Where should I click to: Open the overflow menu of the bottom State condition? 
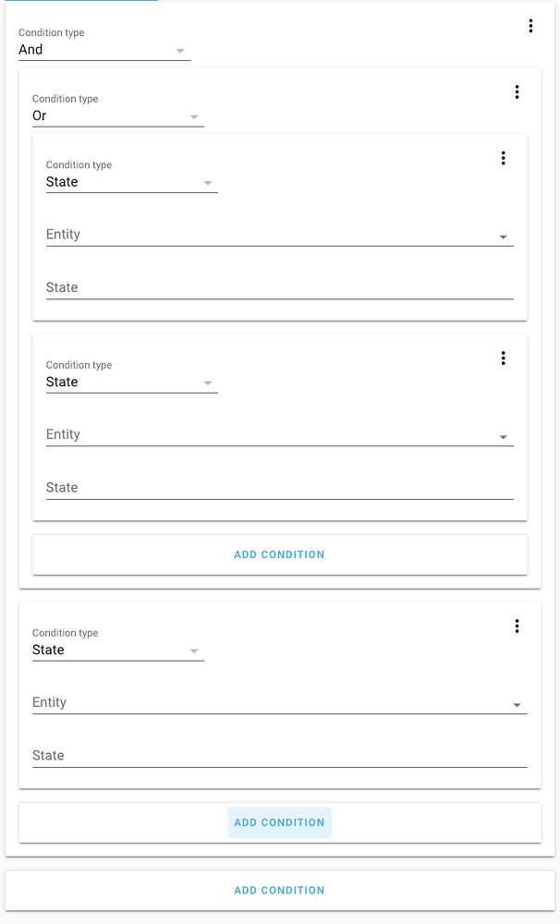517,626
